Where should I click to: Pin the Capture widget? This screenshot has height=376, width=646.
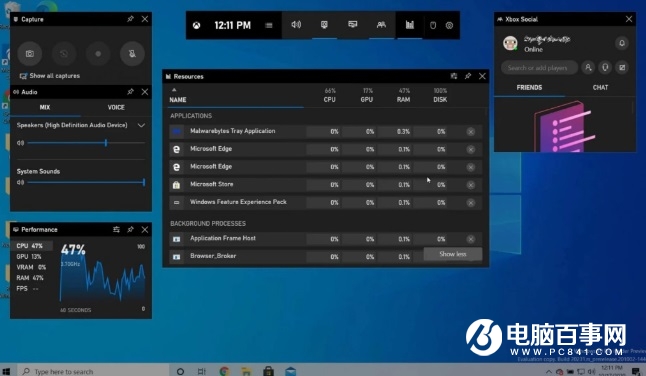130,19
